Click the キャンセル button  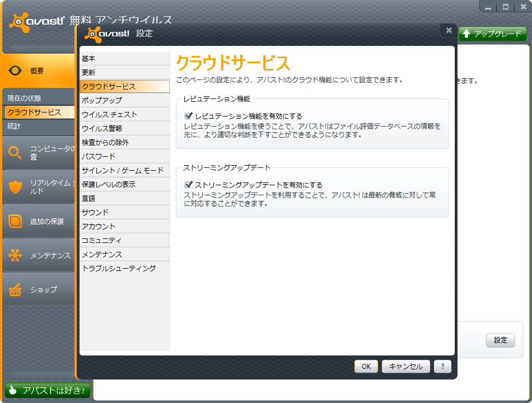tap(406, 367)
